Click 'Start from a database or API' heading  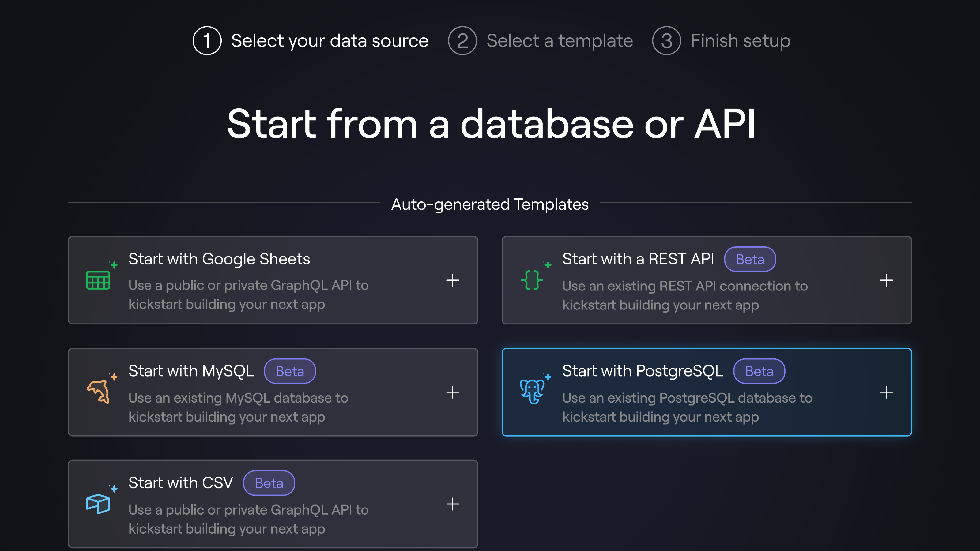tap(491, 124)
